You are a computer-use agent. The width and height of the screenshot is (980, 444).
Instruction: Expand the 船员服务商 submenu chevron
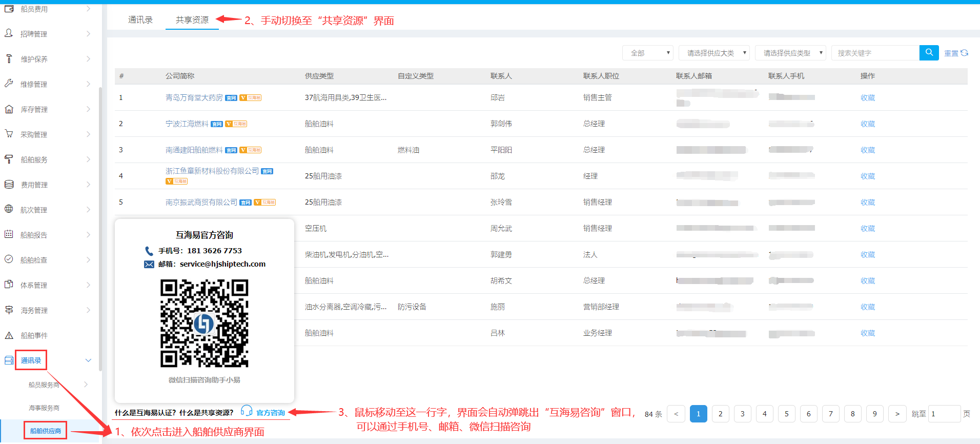(86, 384)
